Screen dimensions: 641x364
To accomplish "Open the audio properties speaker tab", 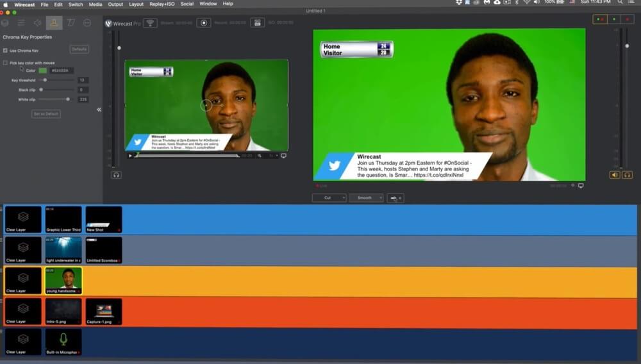I will (38, 23).
